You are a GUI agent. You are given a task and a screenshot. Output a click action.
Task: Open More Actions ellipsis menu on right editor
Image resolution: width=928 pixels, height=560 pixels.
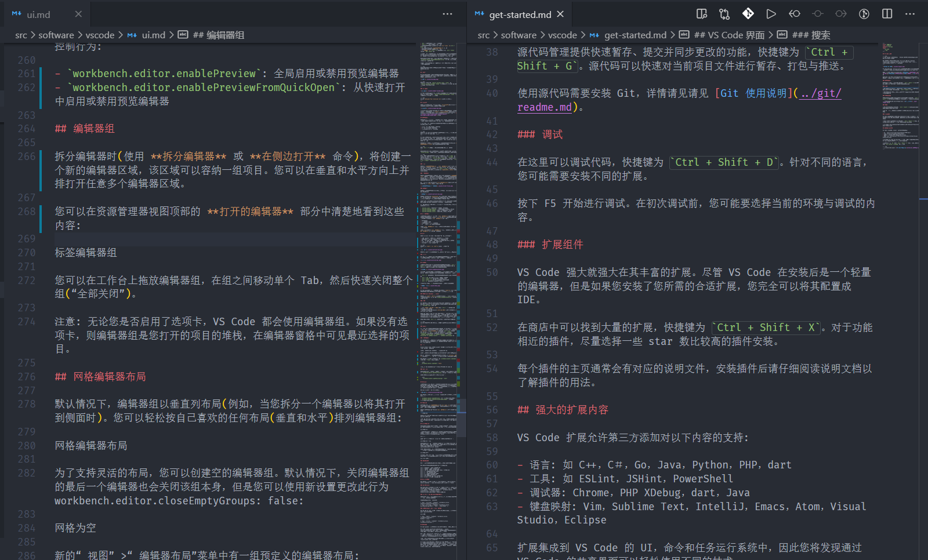[x=909, y=14]
